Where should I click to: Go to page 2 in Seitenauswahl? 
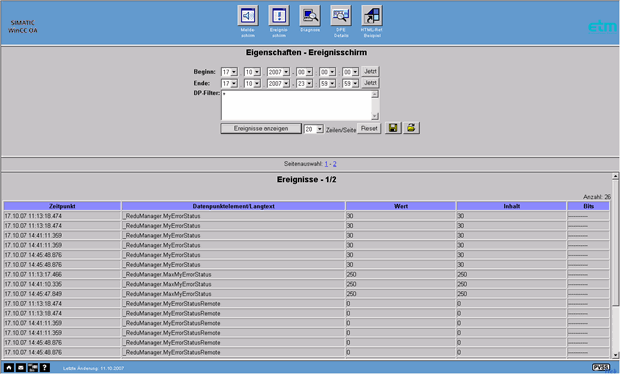pyautogui.click(x=335, y=164)
